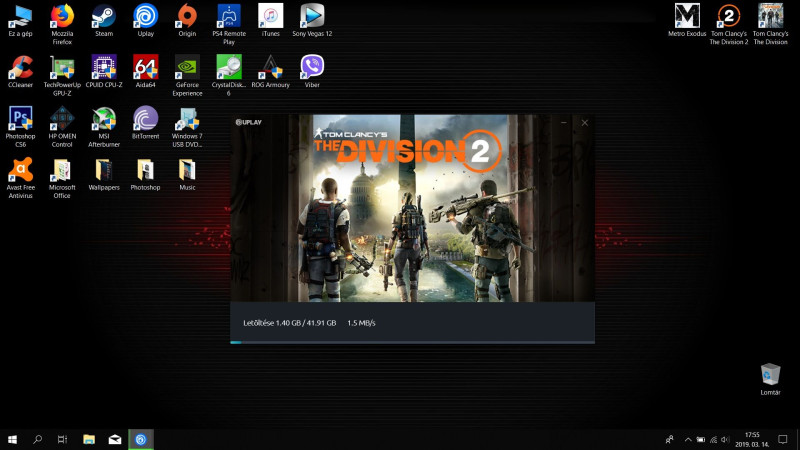
Task: Select Photoshop CS6 desktop shortcut
Action: click(20, 127)
